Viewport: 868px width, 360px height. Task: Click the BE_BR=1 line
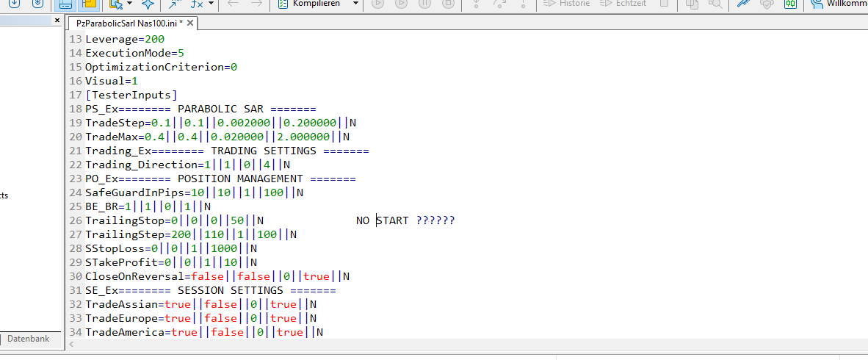(x=148, y=206)
